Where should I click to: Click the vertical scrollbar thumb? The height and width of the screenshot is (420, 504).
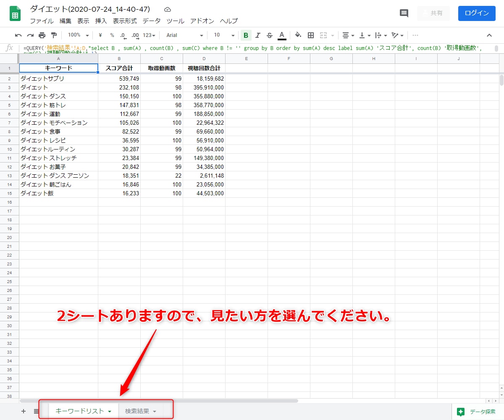[501, 79]
